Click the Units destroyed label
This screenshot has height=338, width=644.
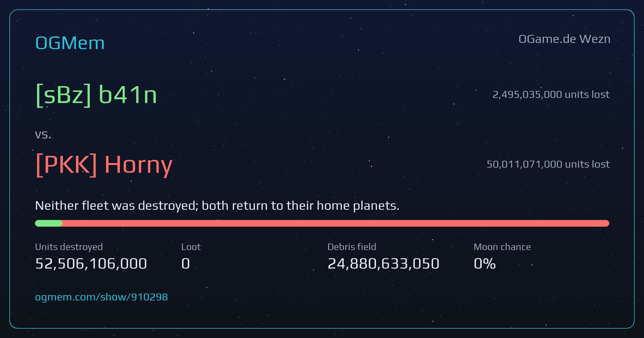click(x=69, y=247)
